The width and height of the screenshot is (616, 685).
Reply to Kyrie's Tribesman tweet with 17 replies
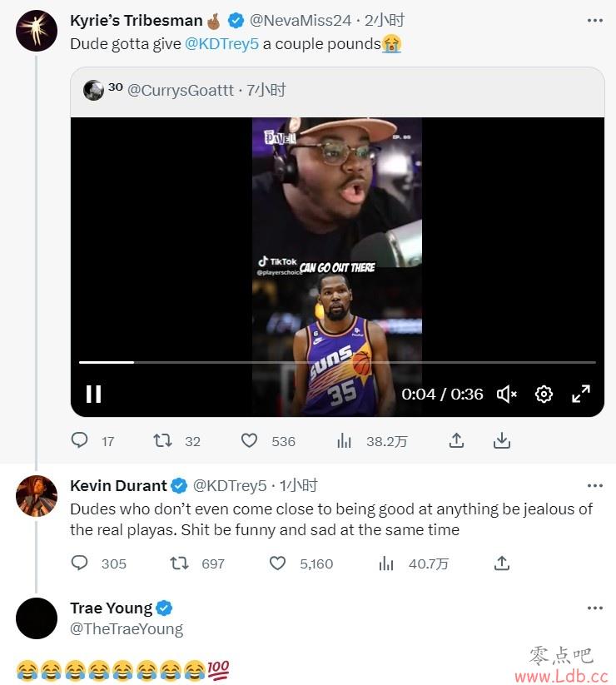coord(80,440)
